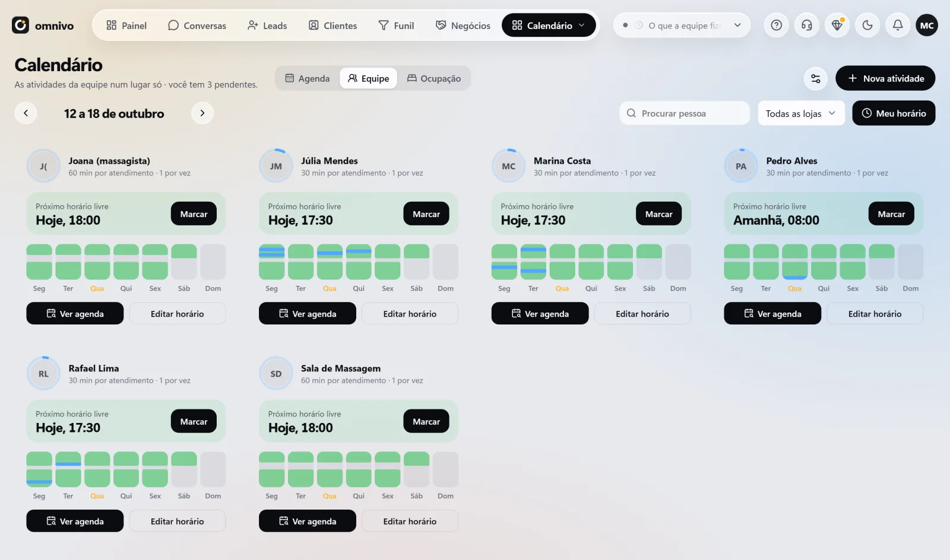This screenshot has height=560, width=950.
Task: Open the notifications bell
Action: coord(898,25)
